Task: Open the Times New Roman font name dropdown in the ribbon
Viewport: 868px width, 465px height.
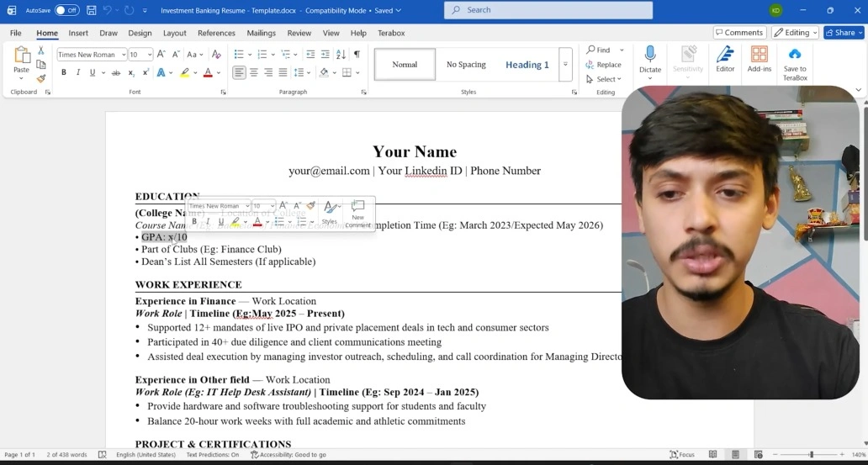Action: pyautogui.click(x=123, y=55)
